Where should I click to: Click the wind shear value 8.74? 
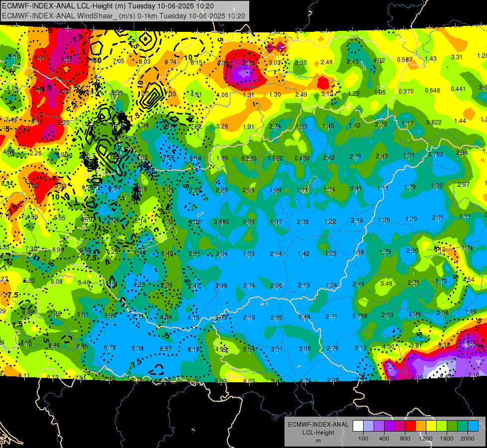(x=171, y=62)
